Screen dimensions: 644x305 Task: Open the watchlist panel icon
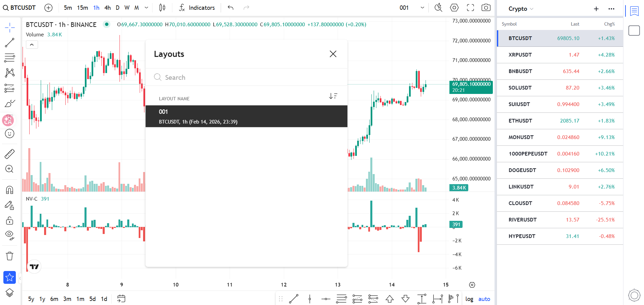click(634, 11)
